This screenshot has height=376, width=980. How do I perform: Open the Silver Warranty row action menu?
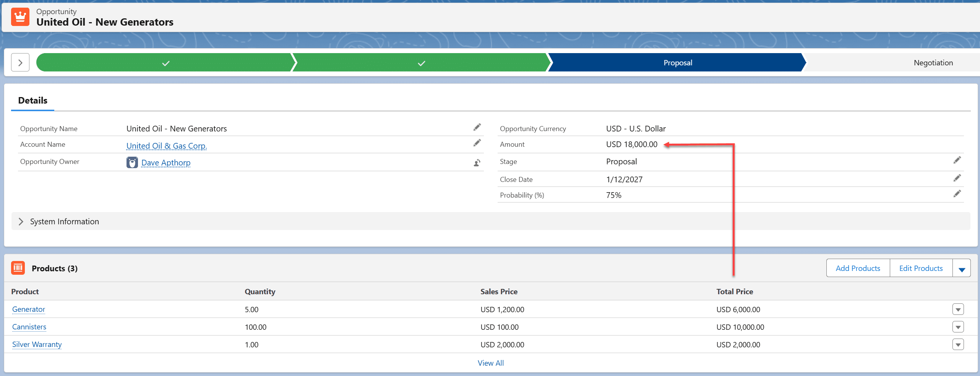pyautogui.click(x=958, y=345)
